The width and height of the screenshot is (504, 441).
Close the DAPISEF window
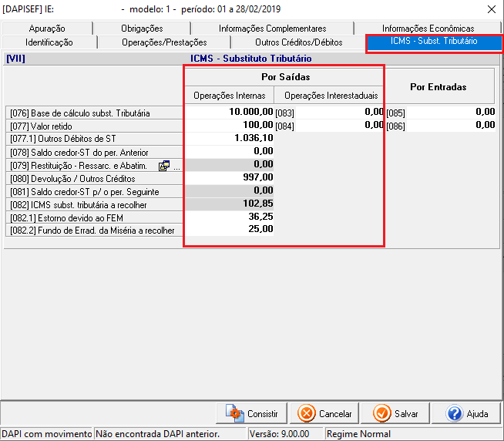[x=492, y=9]
